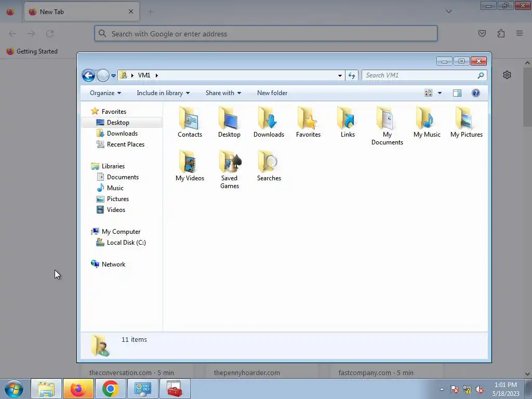The height and width of the screenshot is (399, 532).
Task: Click the change view icon in Explorer
Action: tap(428, 93)
